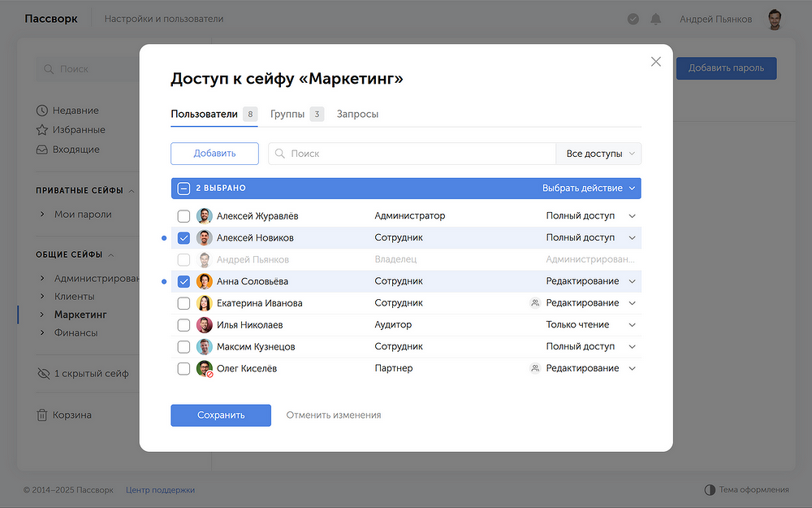
Task: Click the magnifier icon in sidebar search
Action: tap(49, 69)
